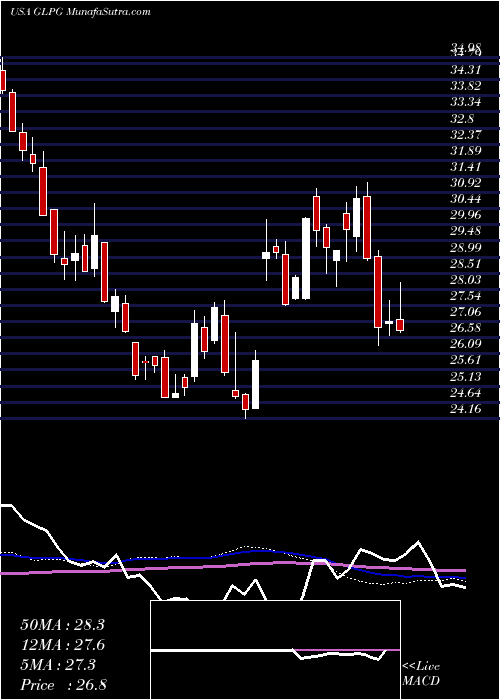The image size is (500, 700).
Task: Select the 27.54 price label
Action: coord(466,295)
